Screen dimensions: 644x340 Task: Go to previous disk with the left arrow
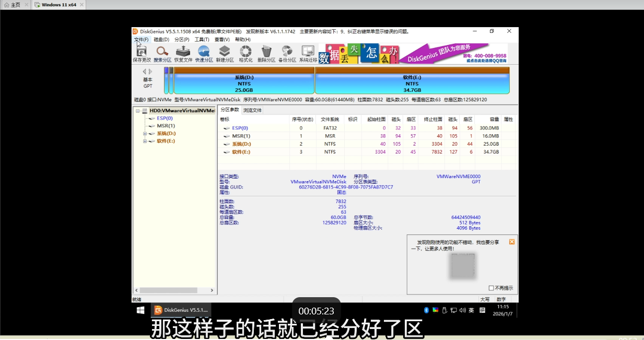pyautogui.click(x=145, y=72)
